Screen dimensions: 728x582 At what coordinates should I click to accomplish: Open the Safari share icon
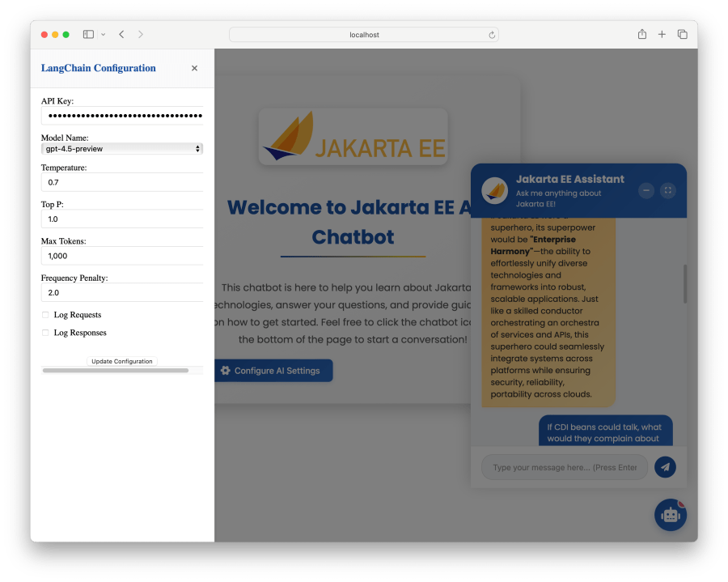pos(642,34)
